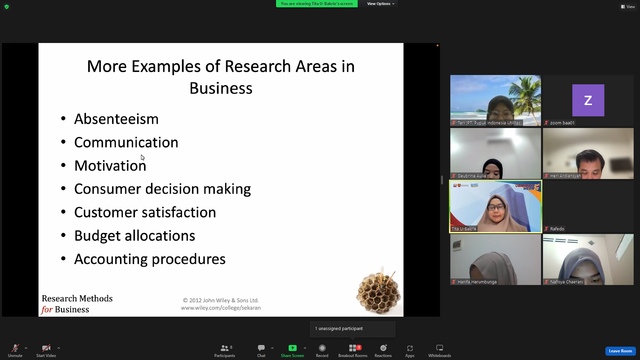Click the 'Research Methods for Business' logo text
The image size is (640, 360).
(77, 304)
